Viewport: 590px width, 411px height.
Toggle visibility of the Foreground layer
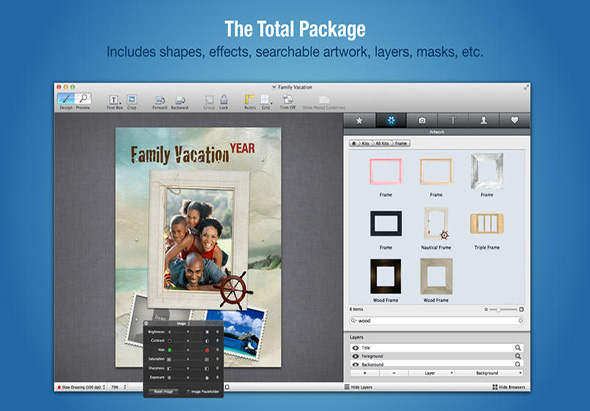point(356,356)
